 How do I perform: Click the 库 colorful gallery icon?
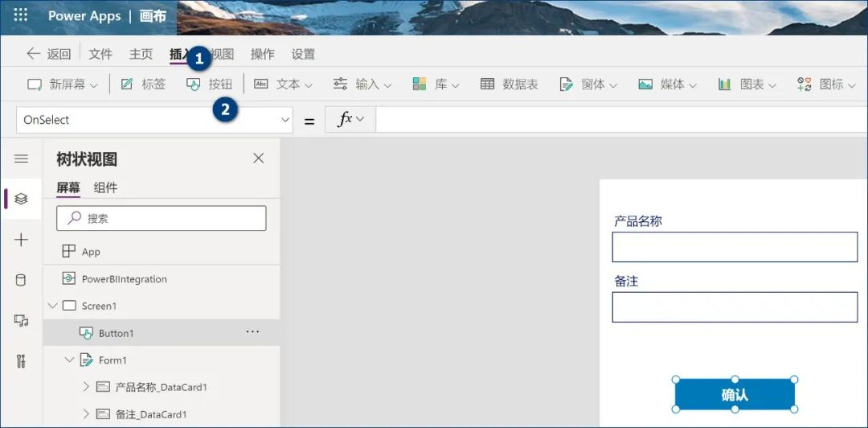pyautogui.click(x=420, y=84)
